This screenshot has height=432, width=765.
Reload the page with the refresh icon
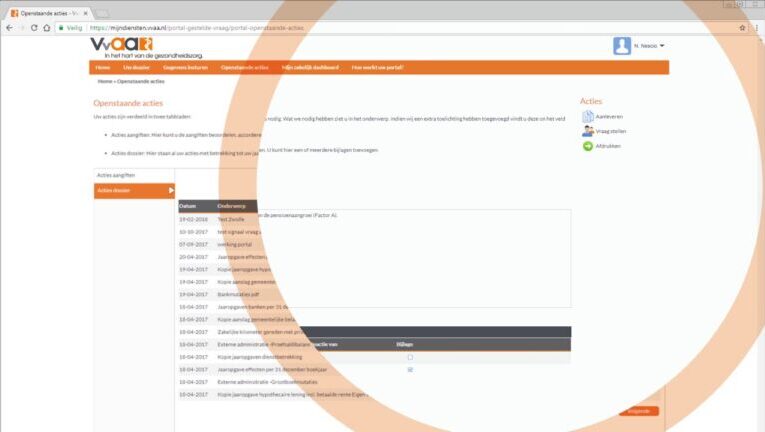(34, 28)
